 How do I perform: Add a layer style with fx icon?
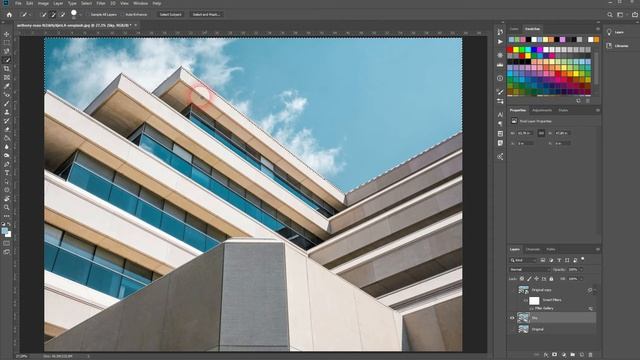546,355
